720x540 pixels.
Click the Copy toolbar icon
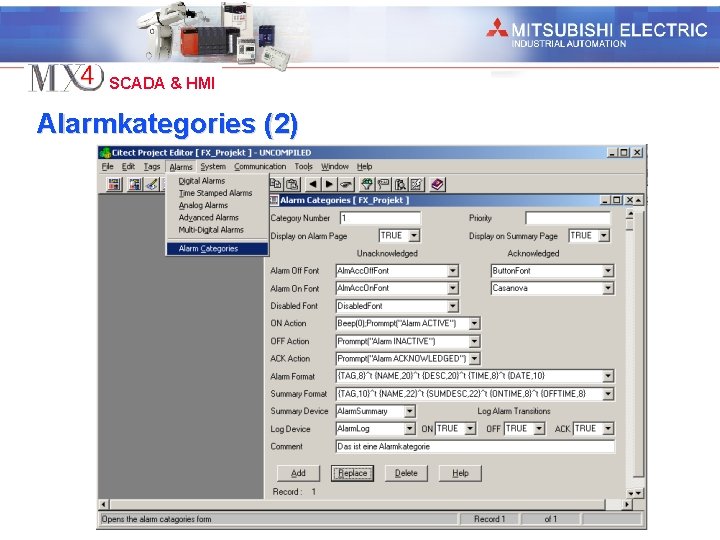coord(276,184)
